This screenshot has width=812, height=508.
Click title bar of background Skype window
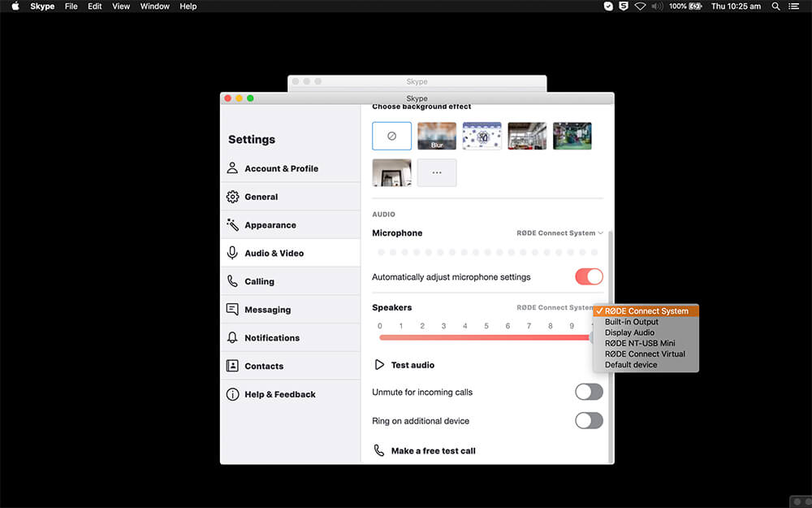point(417,81)
